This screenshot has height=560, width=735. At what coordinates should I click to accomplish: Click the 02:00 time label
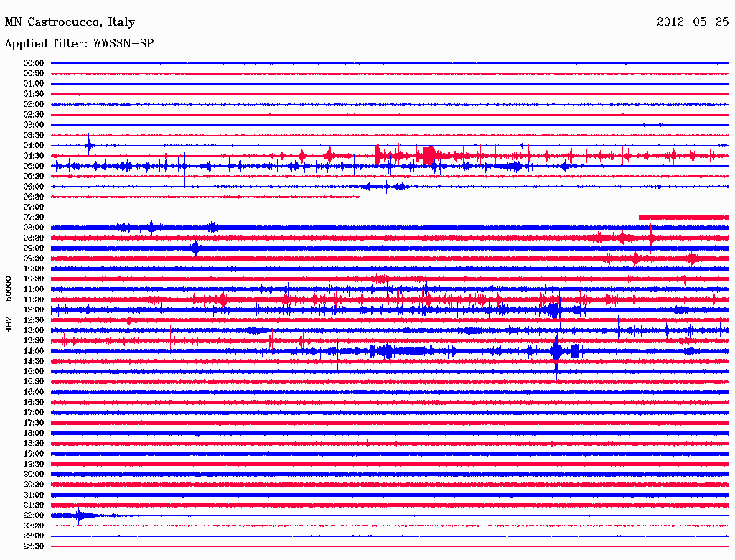click(34, 105)
